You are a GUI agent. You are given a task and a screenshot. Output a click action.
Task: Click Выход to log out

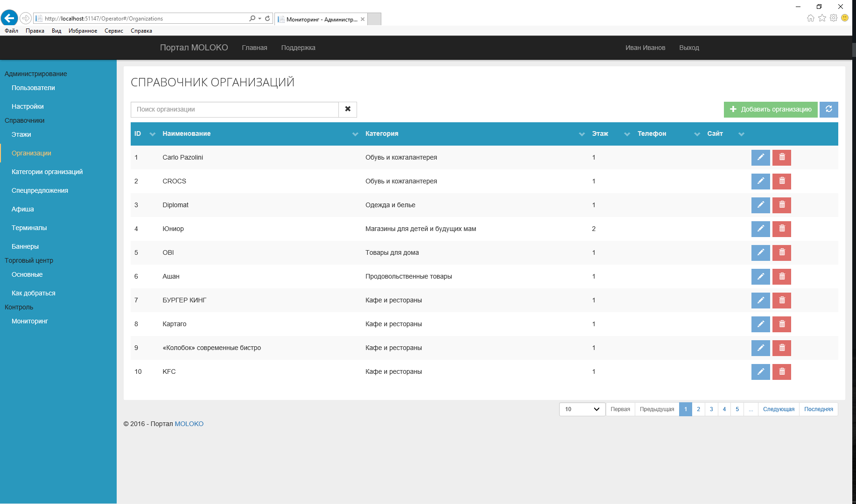click(689, 48)
